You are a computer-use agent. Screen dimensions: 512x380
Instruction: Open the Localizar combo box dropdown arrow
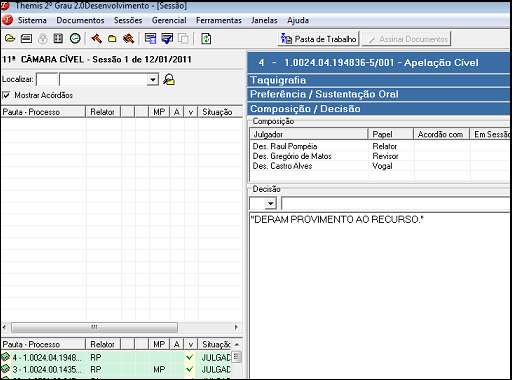tap(153, 80)
